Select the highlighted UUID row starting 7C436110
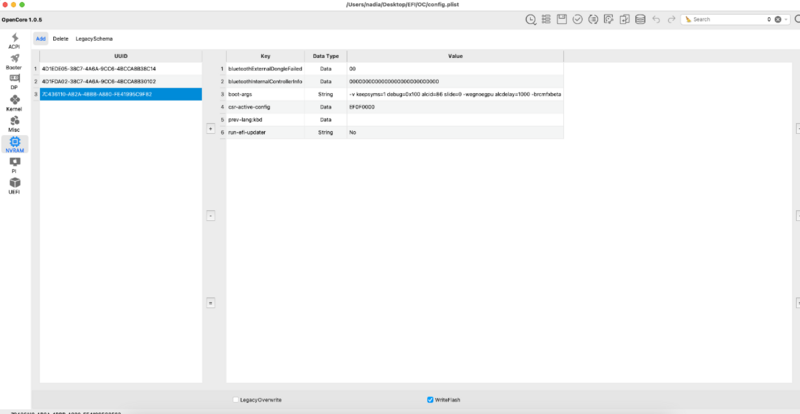The height and width of the screenshot is (414, 800). [x=121, y=94]
